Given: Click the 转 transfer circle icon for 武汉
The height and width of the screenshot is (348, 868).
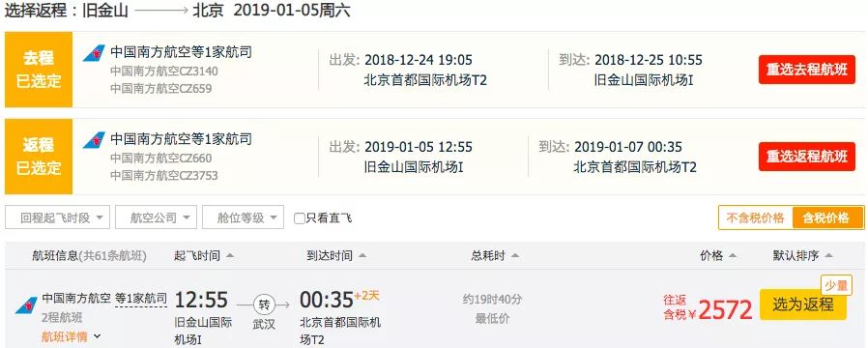Looking at the screenshot, I should tap(264, 304).
